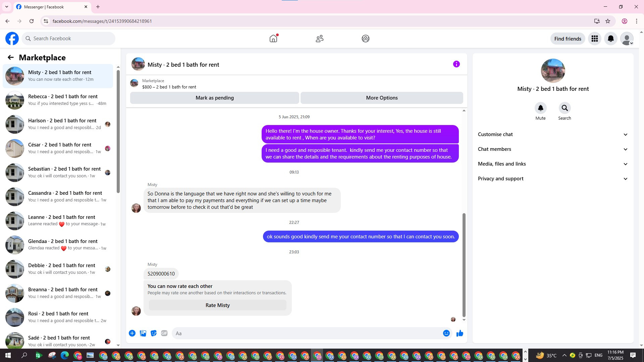644x362 pixels.
Task: Open the Friends tab in top bar
Action: [x=319, y=39]
